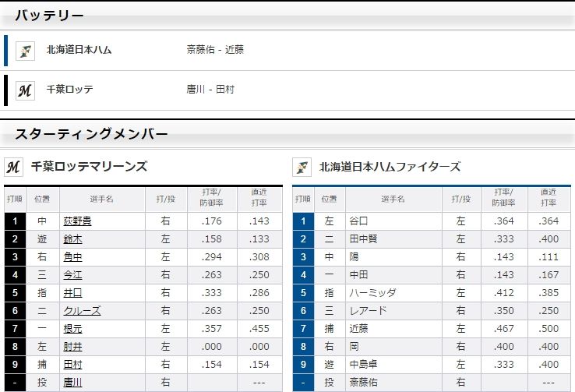
Task: Click Nippon-Ham logo icon in battery section
Action: (x=25, y=51)
